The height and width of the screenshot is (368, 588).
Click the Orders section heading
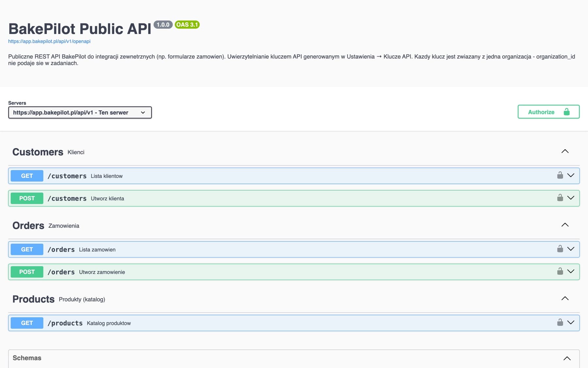point(28,226)
